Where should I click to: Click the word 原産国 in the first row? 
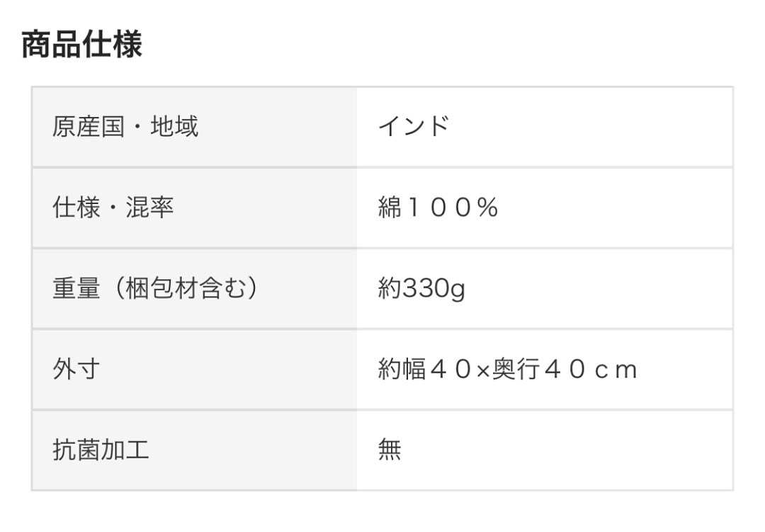(88, 127)
